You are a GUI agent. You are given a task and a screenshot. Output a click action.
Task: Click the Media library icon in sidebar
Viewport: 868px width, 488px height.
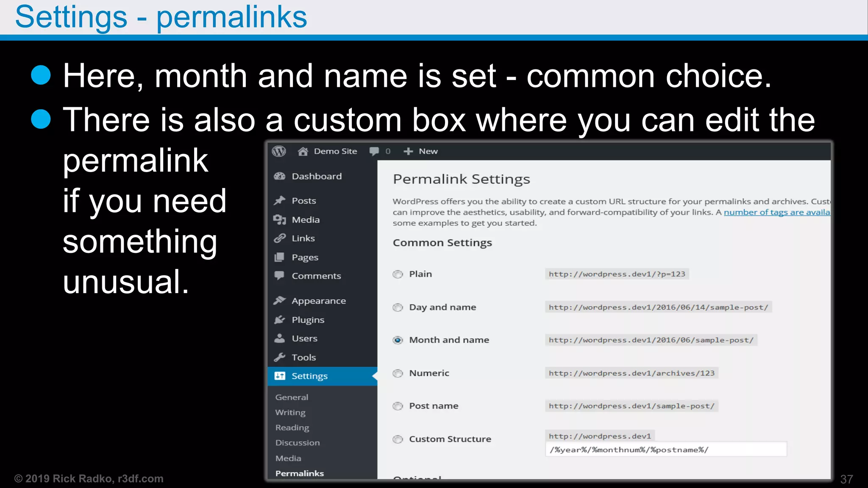click(x=280, y=219)
